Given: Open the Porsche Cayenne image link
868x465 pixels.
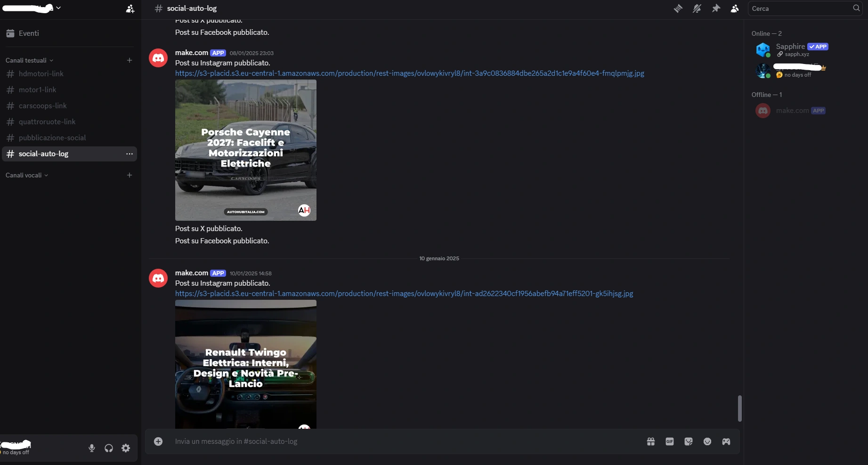Looking at the screenshot, I should click(x=410, y=73).
